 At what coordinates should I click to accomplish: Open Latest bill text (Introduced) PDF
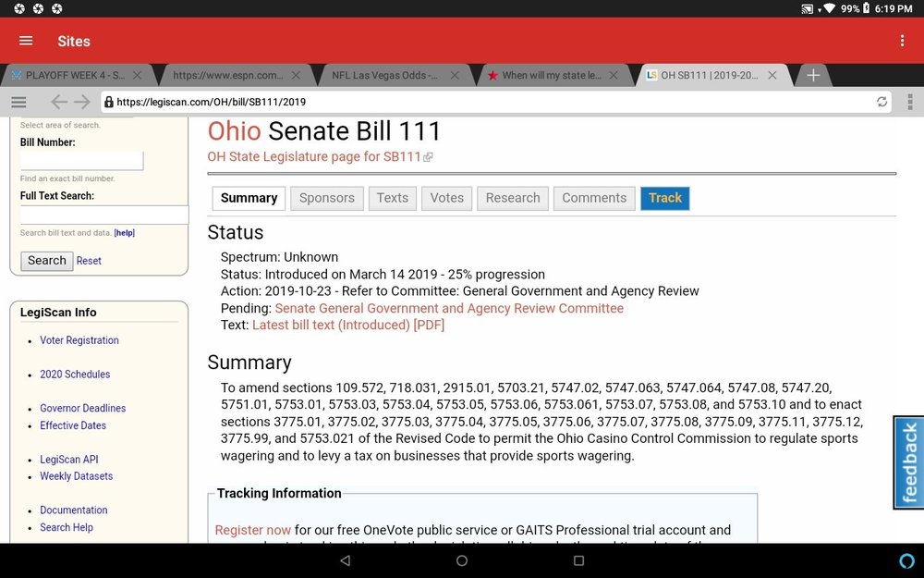348,325
